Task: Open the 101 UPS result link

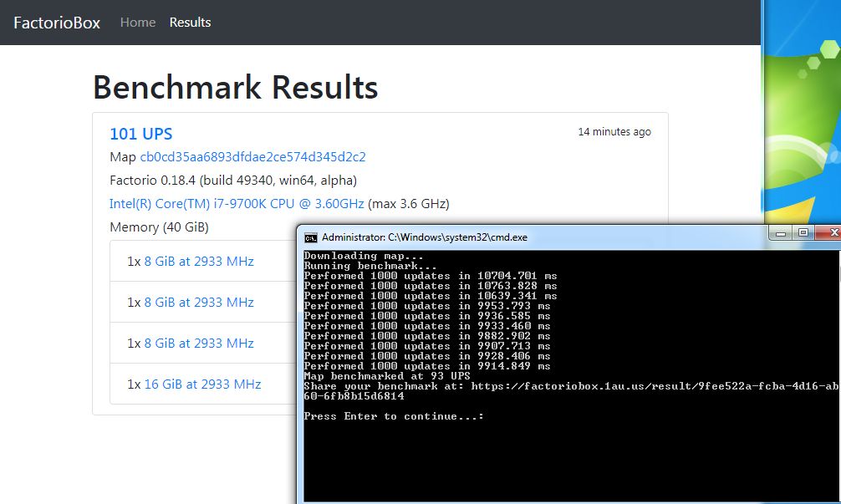Action: tap(141, 134)
